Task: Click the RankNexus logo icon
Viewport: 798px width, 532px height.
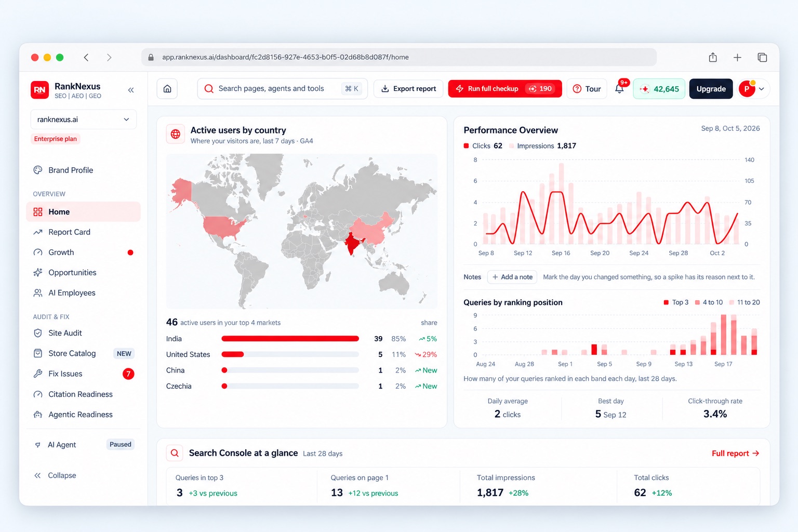Action: [x=40, y=90]
